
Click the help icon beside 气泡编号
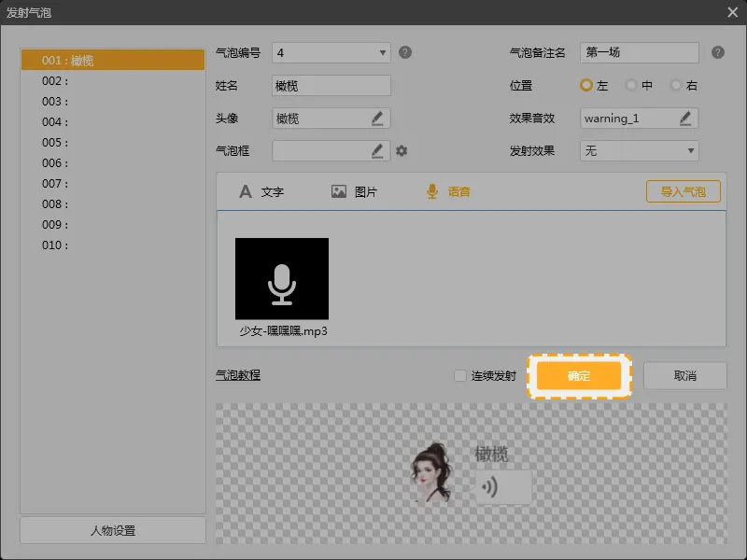[x=405, y=52]
